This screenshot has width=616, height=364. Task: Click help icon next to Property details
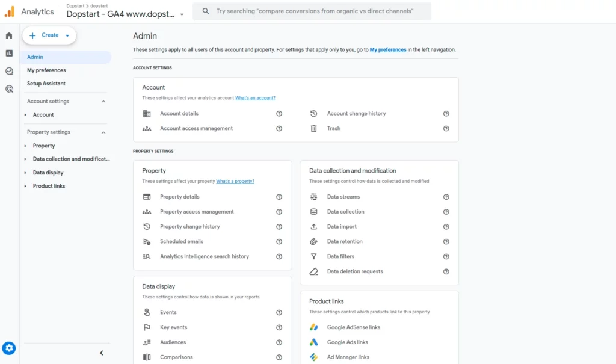click(279, 197)
